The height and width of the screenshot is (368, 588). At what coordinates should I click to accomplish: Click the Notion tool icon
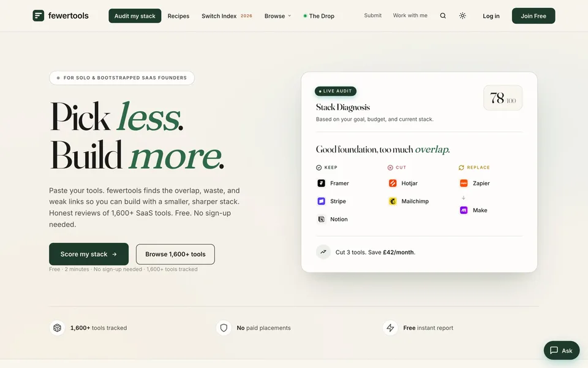(322, 220)
